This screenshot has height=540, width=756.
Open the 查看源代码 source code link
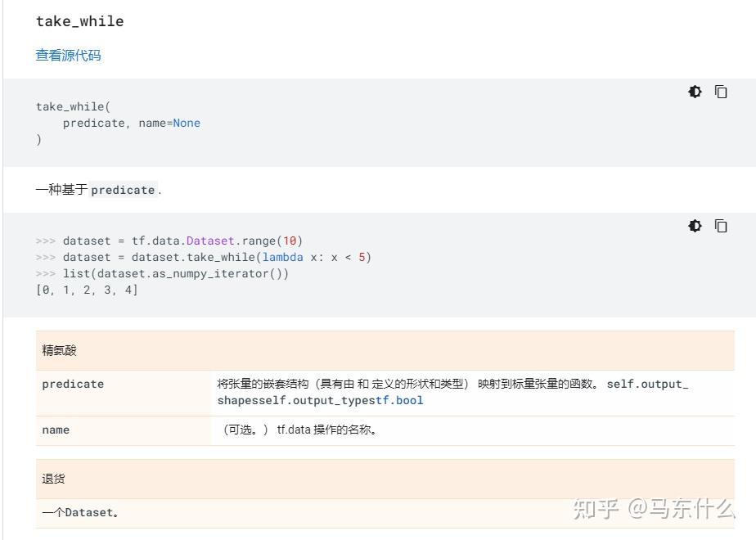tap(68, 55)
